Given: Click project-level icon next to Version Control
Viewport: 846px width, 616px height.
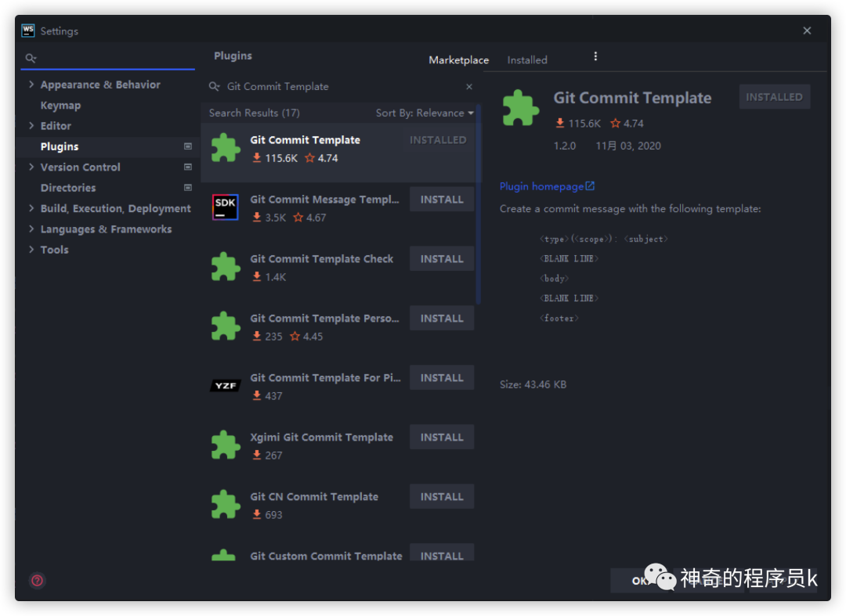Looking at the screenshot, I should pos(188,167).
